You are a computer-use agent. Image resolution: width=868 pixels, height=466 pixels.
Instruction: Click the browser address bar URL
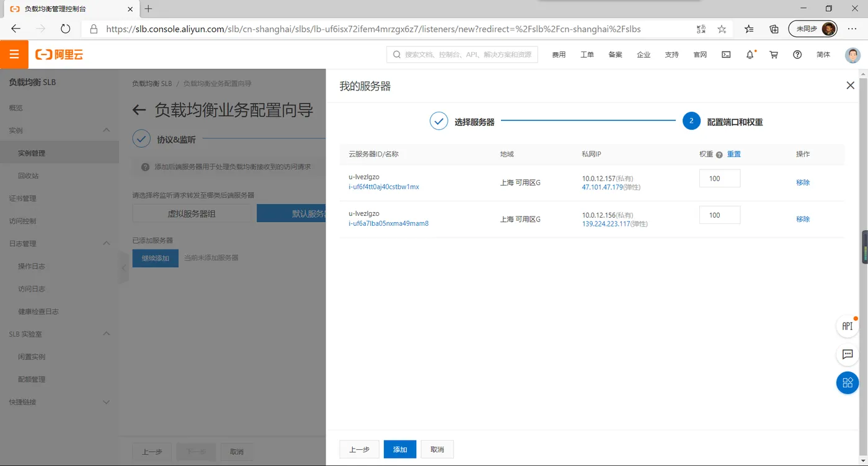click(x=373, y=29)
